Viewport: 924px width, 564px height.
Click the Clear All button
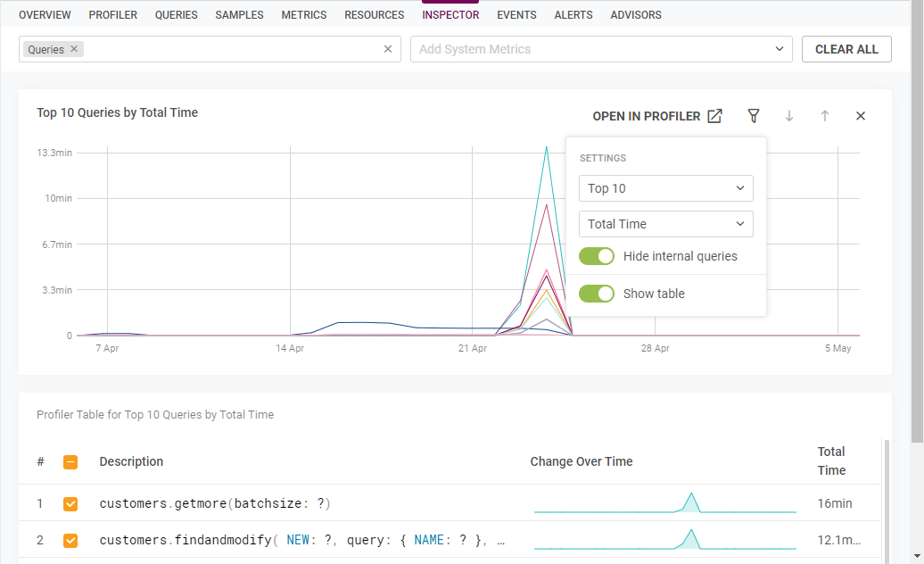point(846,49)
